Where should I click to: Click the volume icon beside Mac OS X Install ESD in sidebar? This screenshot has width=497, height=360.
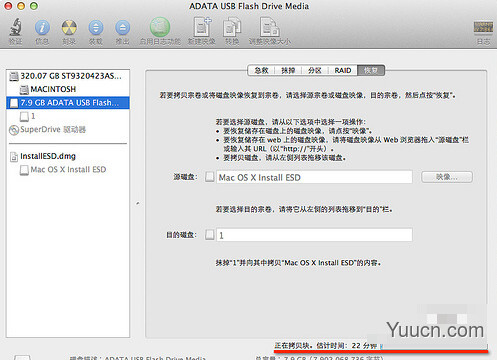click(x=24, y=170)
